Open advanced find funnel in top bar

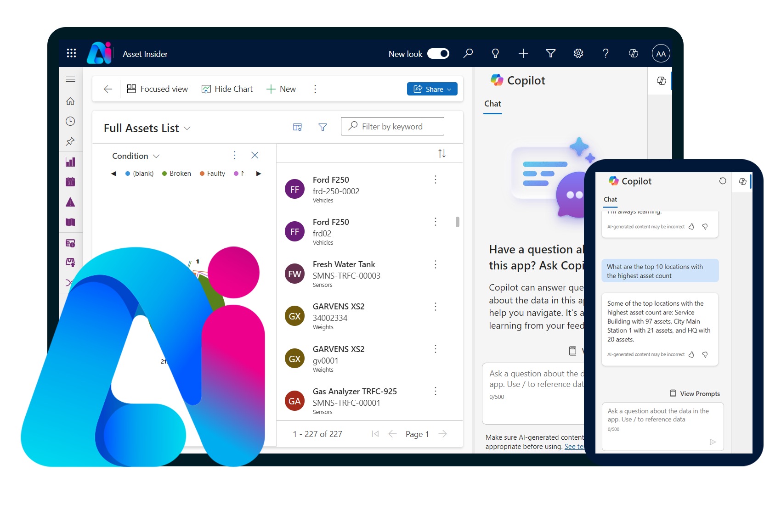click(x=550, y=53)
